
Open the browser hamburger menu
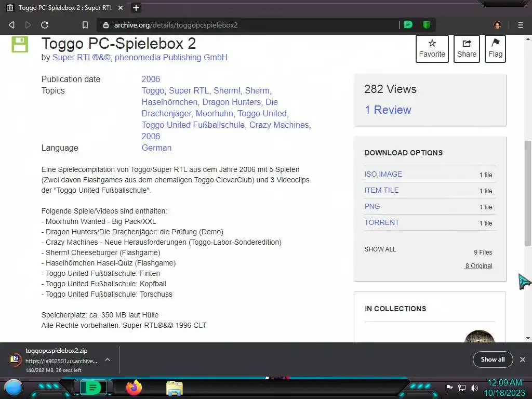(521, 25)
